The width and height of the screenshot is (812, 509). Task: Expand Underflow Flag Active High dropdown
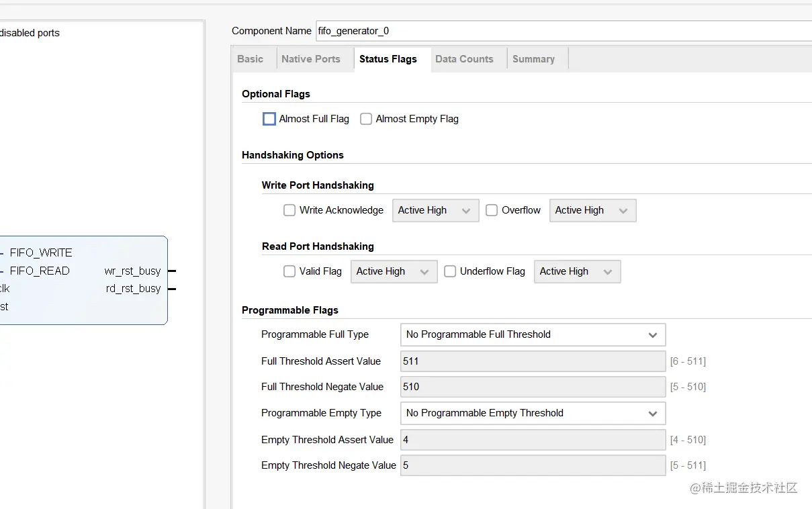[577, 271]
